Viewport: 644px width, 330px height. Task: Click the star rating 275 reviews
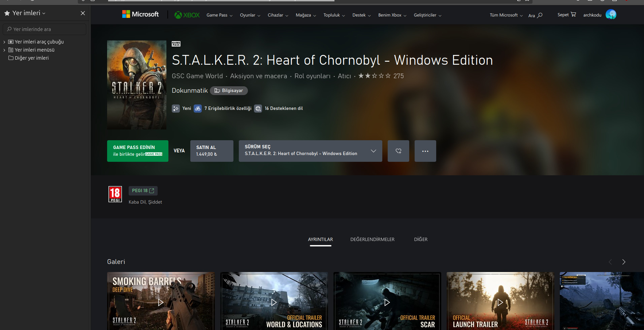point(381,76)
